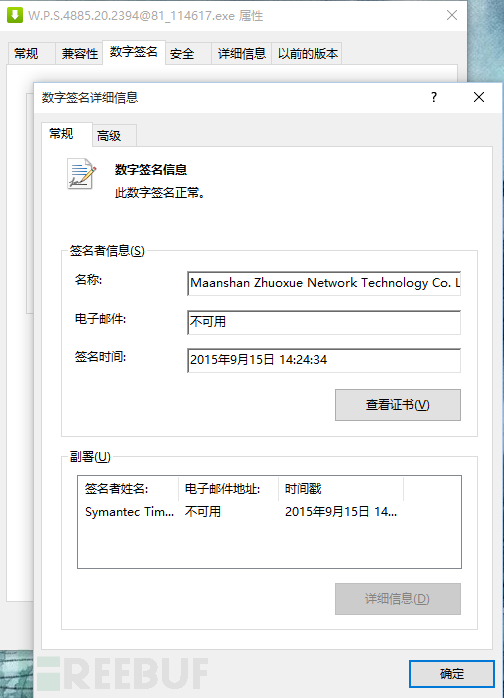The height and width of the screenshot is (698, 504).
Task: Select the 常规 tab of properties window
Action: [x=26, y=54]
